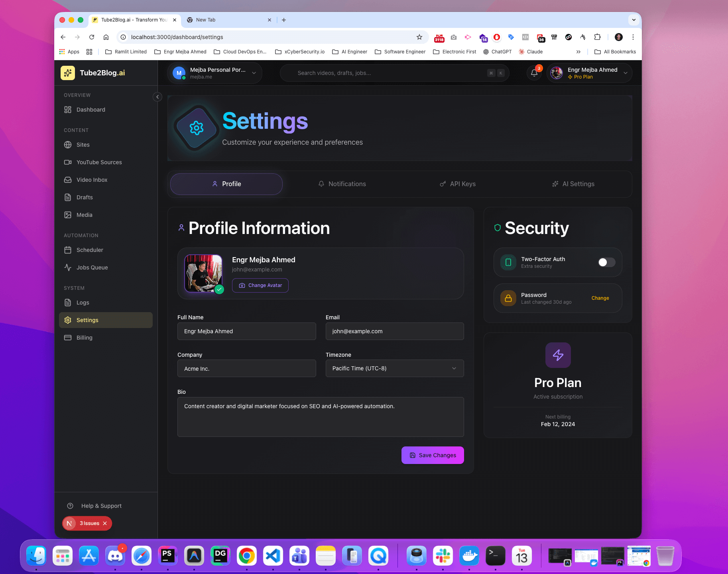
Task: Open YouTube Sources from the sidebar
Action: (99, 162)
